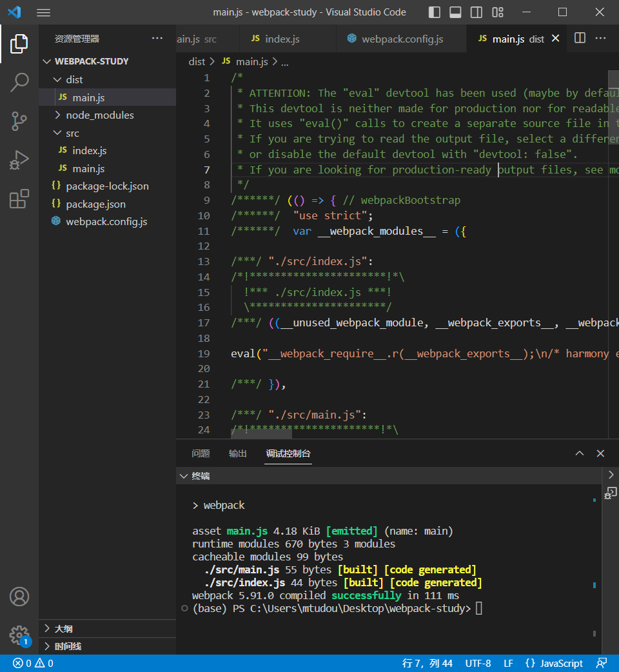Collapse the dist folder in explorer
This screenshot has height=672, width=619.
coord(74,79)
